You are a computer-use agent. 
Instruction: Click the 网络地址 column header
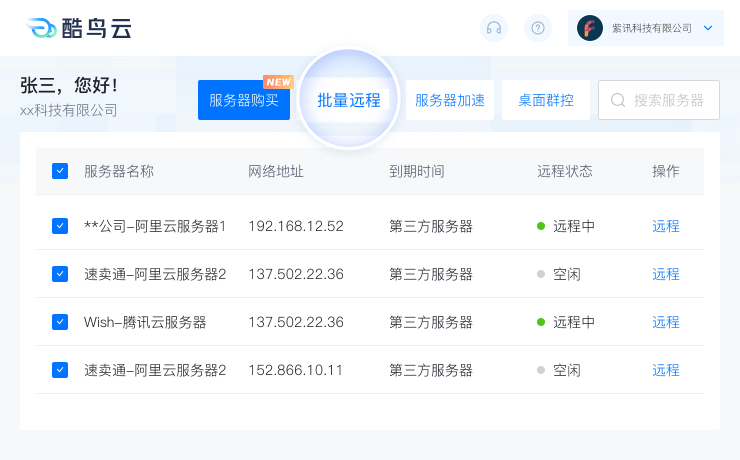pos(276,171)
